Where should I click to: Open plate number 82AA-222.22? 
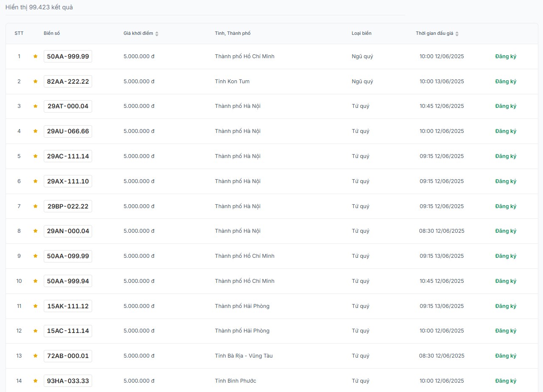click(x=68, y=81)
